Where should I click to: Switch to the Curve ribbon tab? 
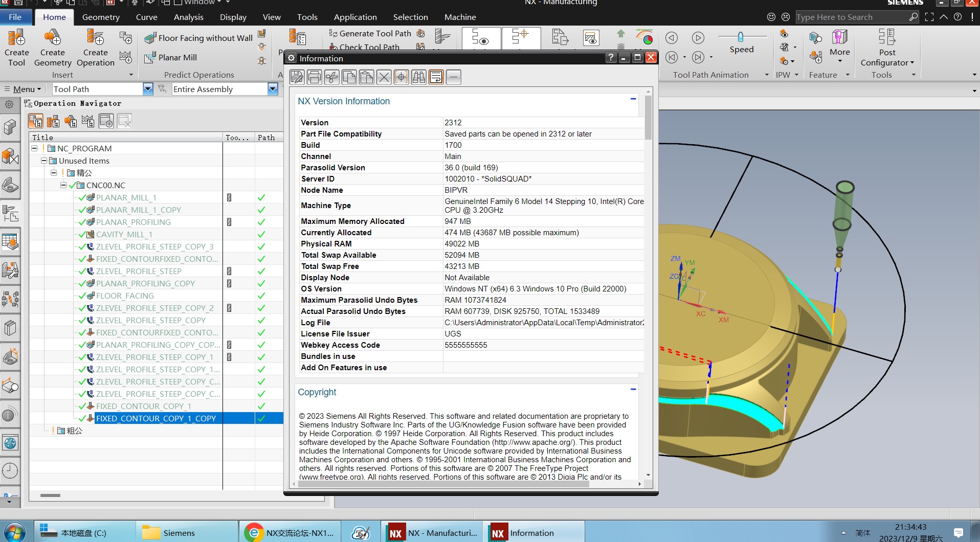[146, 17]
